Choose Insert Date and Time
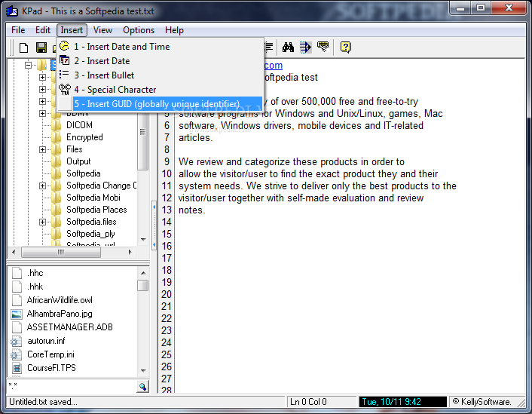The height and width of the screenshot is (414, 532). tap(161, 47)
